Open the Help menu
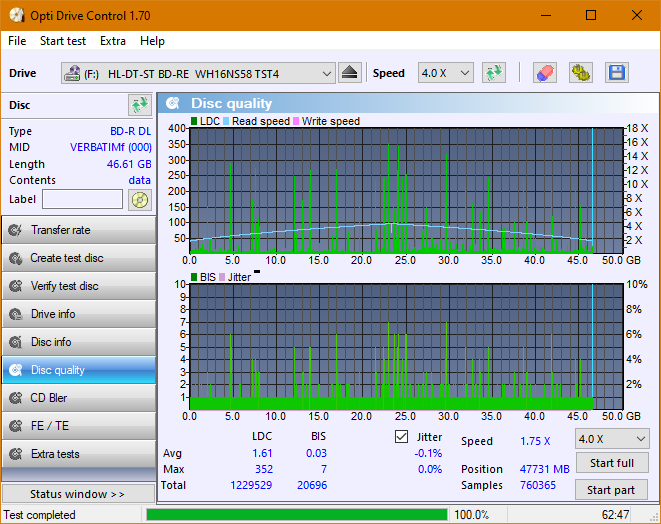Image resolution: width=661 pixels, height=524 pixels. 152,41
